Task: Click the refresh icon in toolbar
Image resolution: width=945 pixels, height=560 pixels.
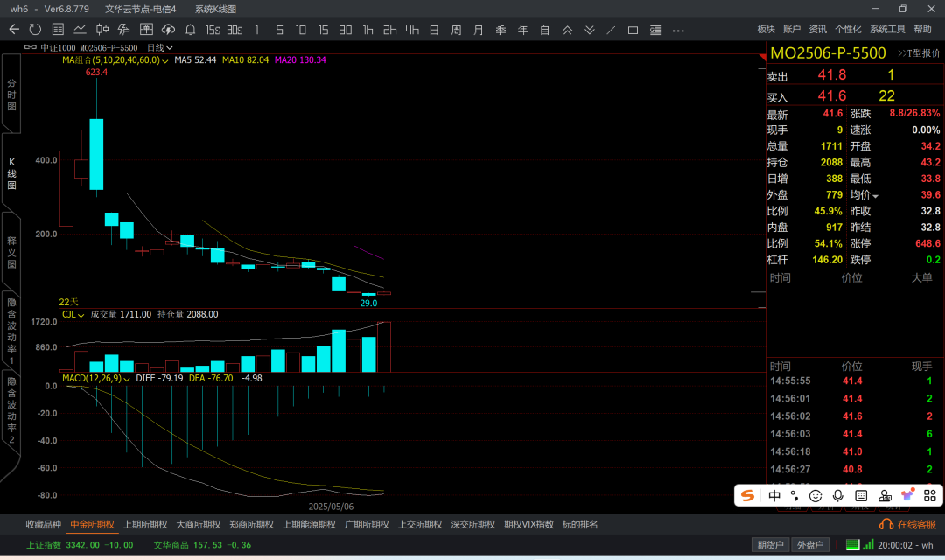Action: coord(36,30)
